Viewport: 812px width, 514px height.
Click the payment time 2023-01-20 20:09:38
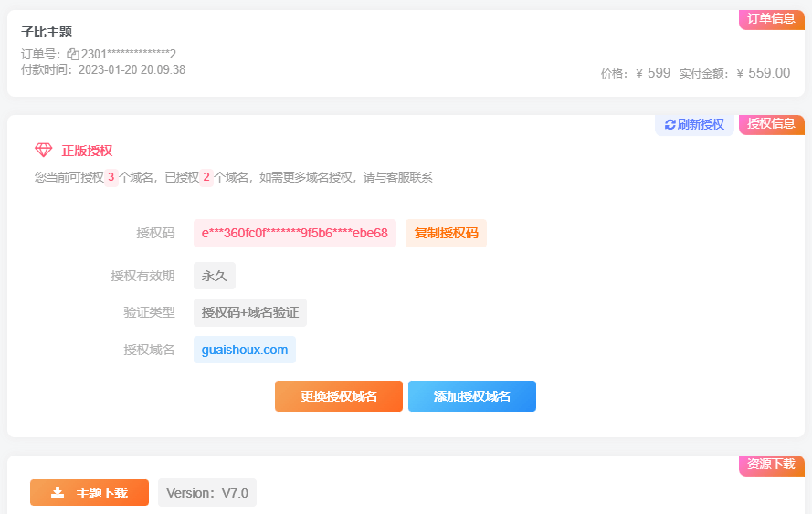(132, 70)
